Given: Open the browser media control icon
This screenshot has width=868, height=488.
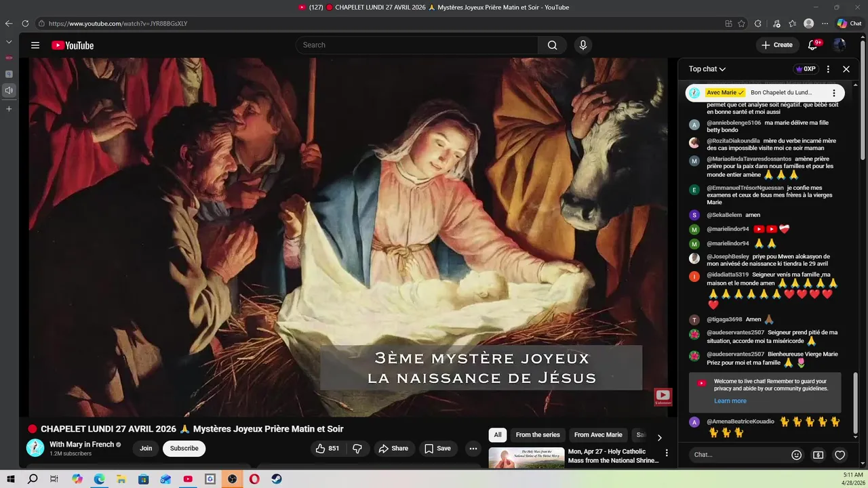Looking at the screenshot, I should pos(776,24).
